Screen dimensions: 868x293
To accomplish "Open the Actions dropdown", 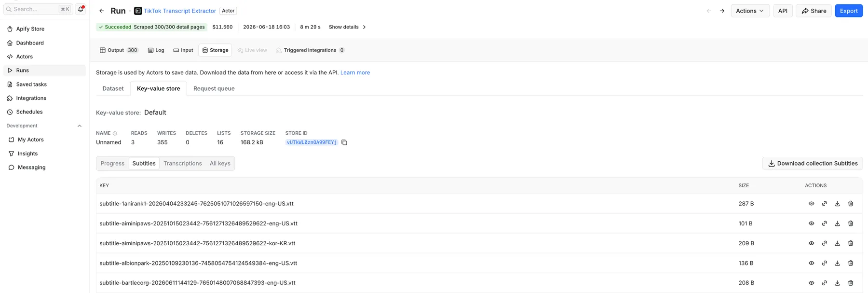I will [750, 11].
